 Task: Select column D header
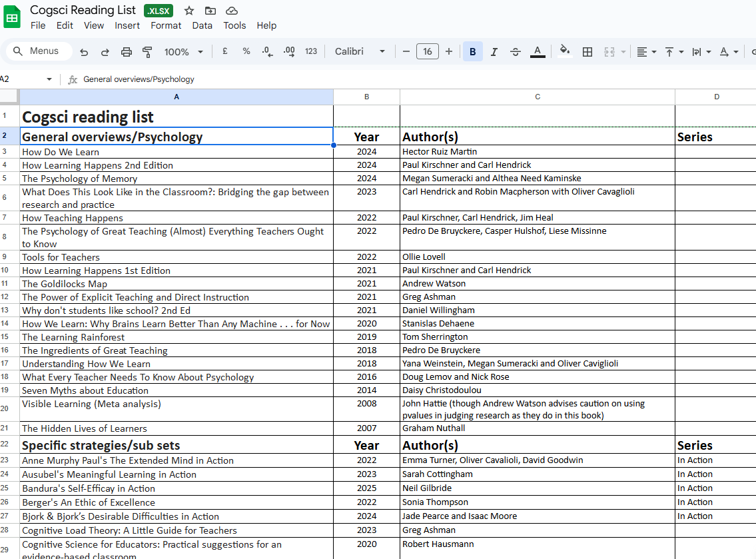point(716,97)
